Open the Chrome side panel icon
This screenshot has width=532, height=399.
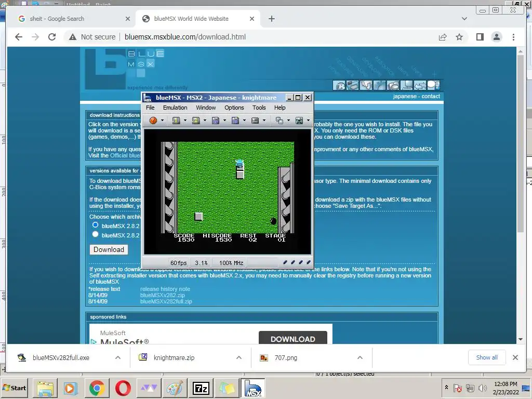(480, 37)
